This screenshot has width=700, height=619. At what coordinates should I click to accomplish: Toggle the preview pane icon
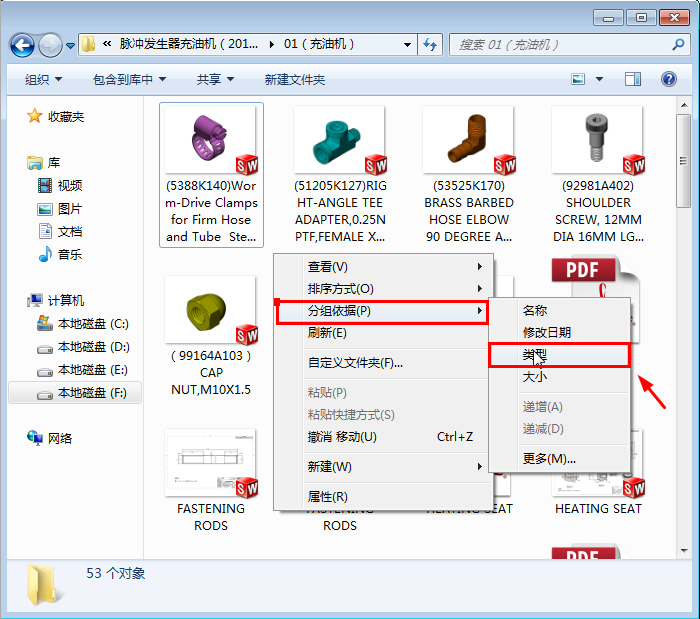click(x=633, y=79)
